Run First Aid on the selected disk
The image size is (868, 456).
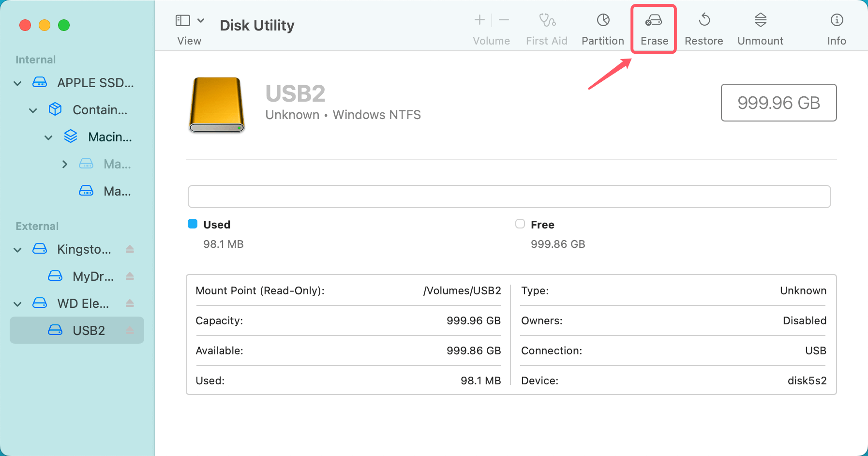pyautogui.click(x=546, y=27)
